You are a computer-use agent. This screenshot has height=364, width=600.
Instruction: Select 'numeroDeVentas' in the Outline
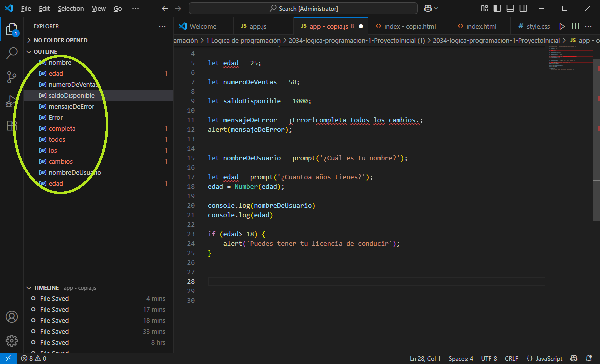tap(99, 85)
